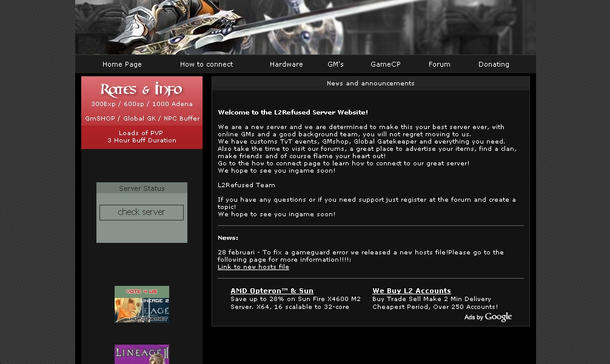Click the 3 Hour Buff Duration text

142,141
